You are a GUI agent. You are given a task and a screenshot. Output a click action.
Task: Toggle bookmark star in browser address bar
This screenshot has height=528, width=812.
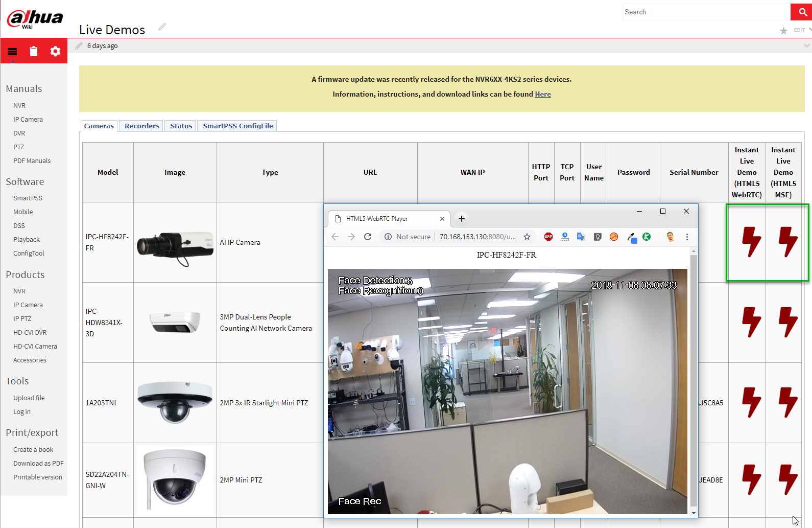tap(527, 237)
